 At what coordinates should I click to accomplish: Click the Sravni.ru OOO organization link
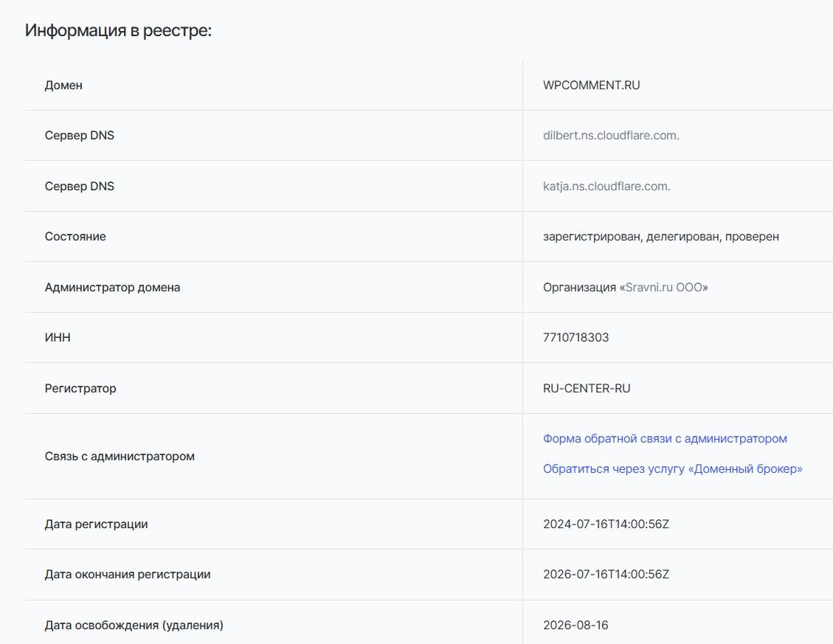click(664, 287)
